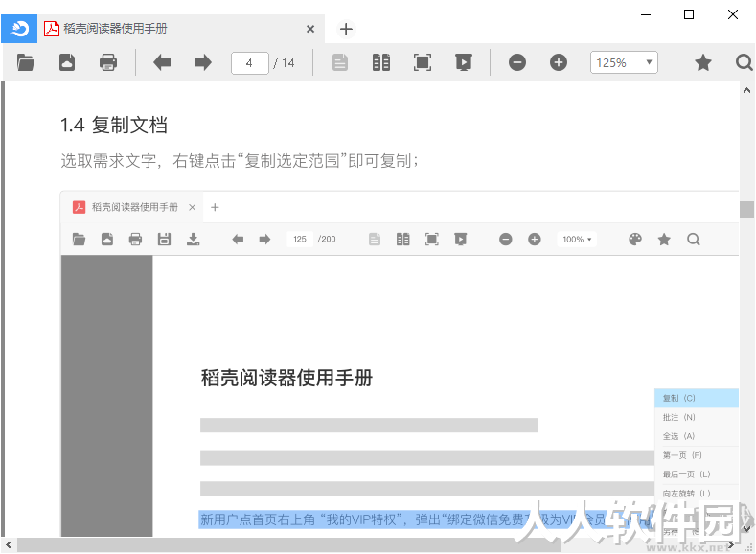Open search with the magnifier icon

[744, 62]
